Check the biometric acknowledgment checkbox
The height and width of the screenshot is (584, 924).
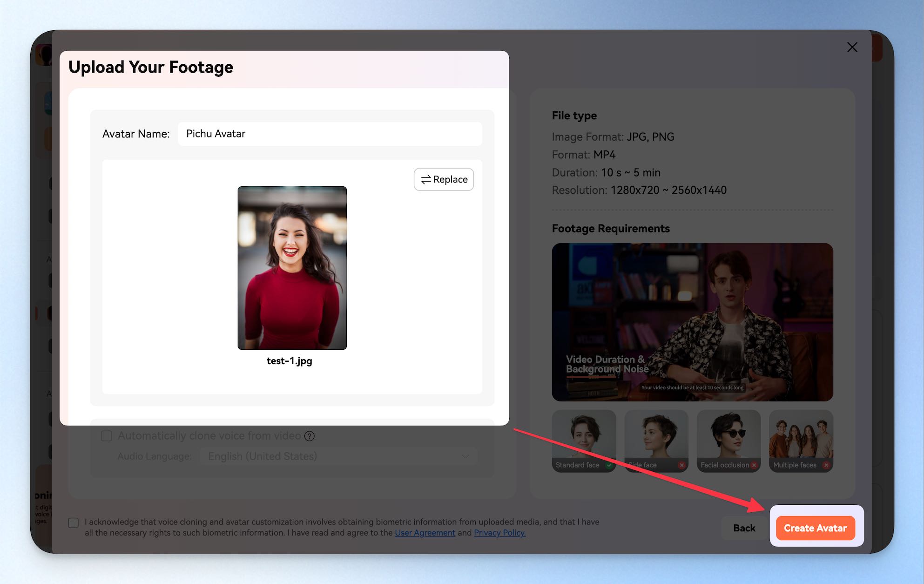74,523
